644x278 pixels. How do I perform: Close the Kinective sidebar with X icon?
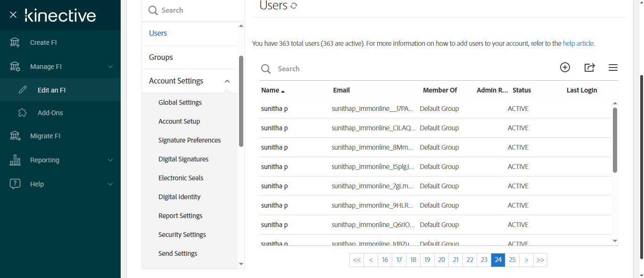click(x=13, y=15)
